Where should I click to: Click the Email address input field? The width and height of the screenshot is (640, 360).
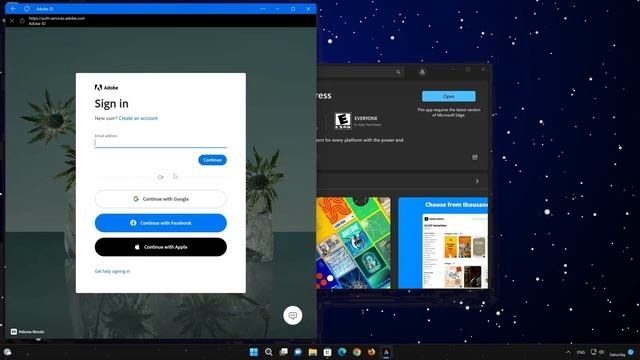pyautogui.click(x=160, y=143)
